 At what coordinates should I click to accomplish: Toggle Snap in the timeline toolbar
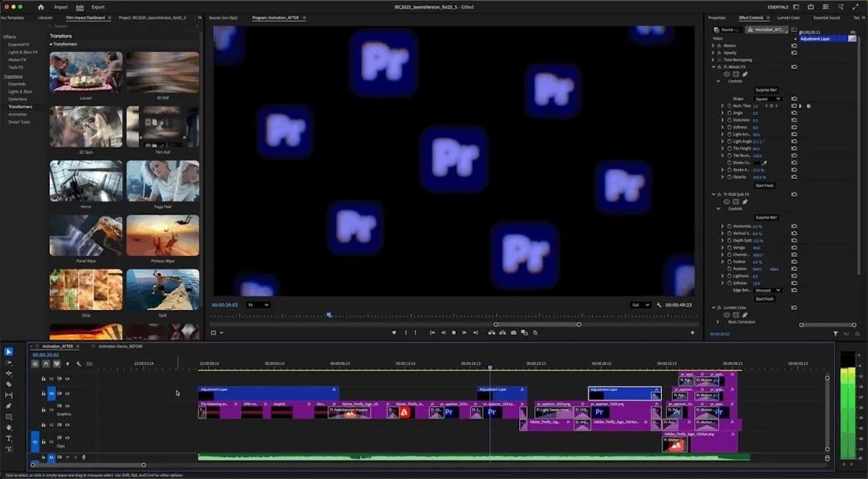pos(45,364)
